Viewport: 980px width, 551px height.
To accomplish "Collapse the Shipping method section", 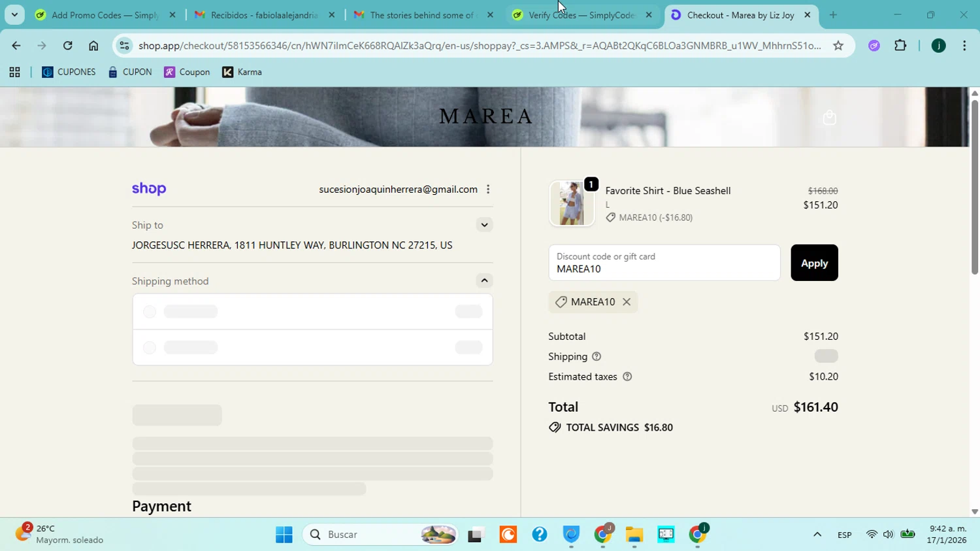I will coord(484,281).
